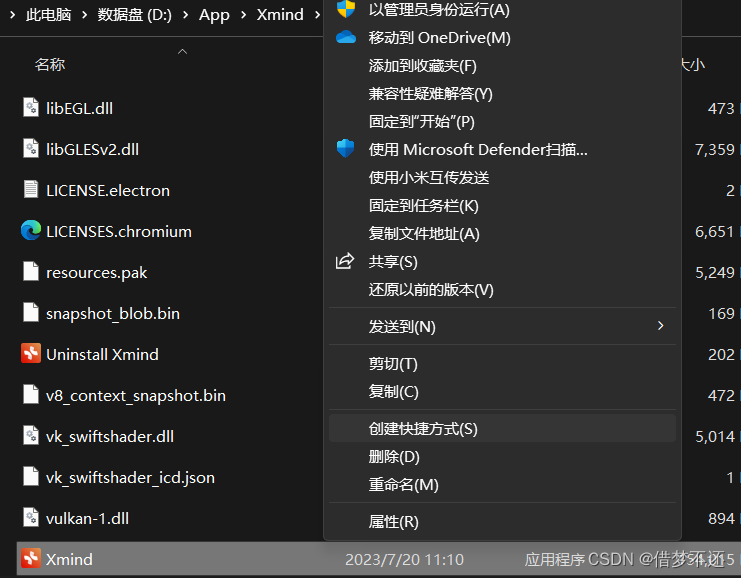Select vk_swiftshader.dll file name
Viewport: 741px width, 578px height.
click(110, 437)
